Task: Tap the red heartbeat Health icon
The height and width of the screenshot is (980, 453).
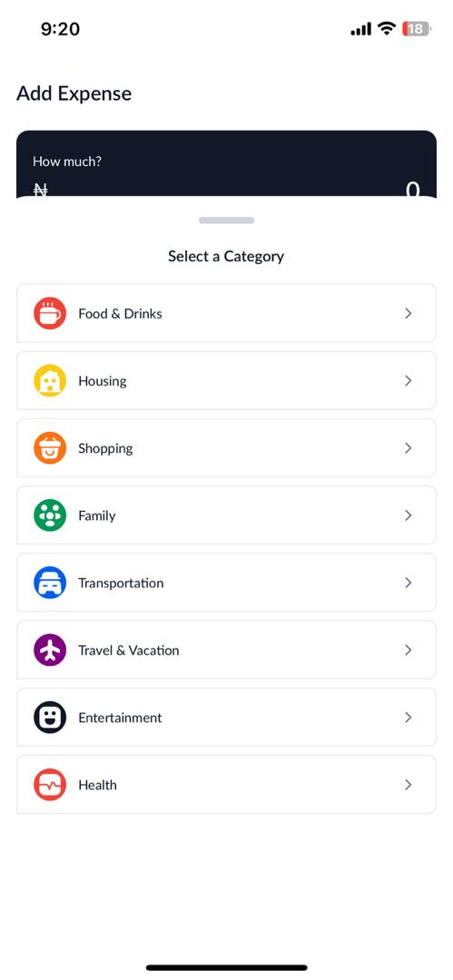Action: pos(49,785)
